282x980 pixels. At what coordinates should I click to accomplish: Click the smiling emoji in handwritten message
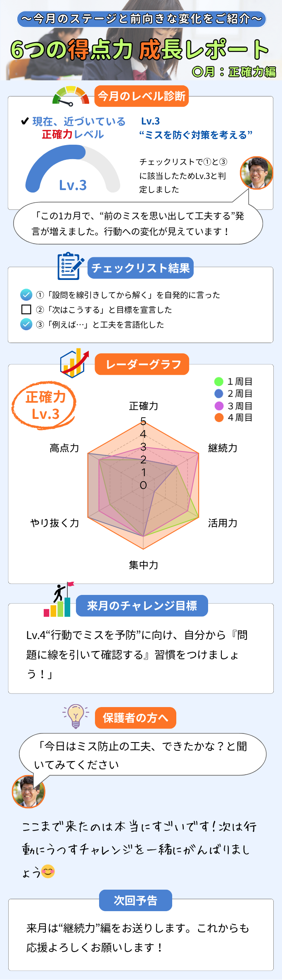[x=48, y=871]
